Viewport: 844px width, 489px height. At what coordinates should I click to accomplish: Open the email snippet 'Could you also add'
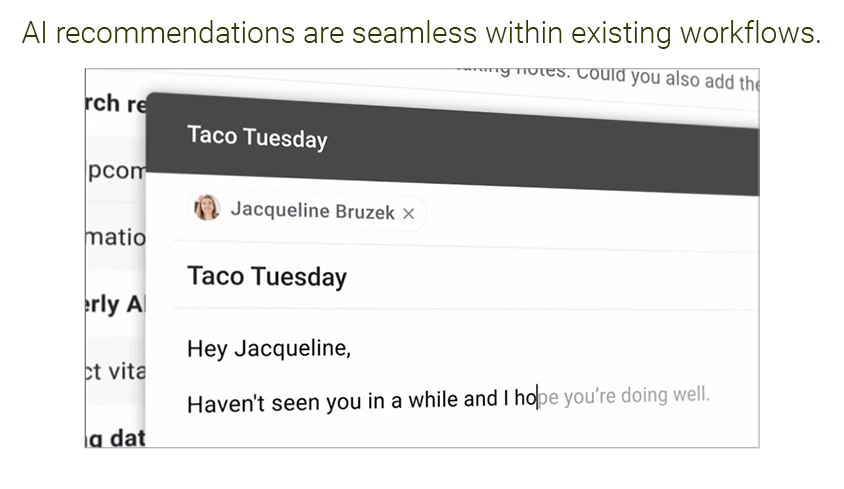pos(667,79)
